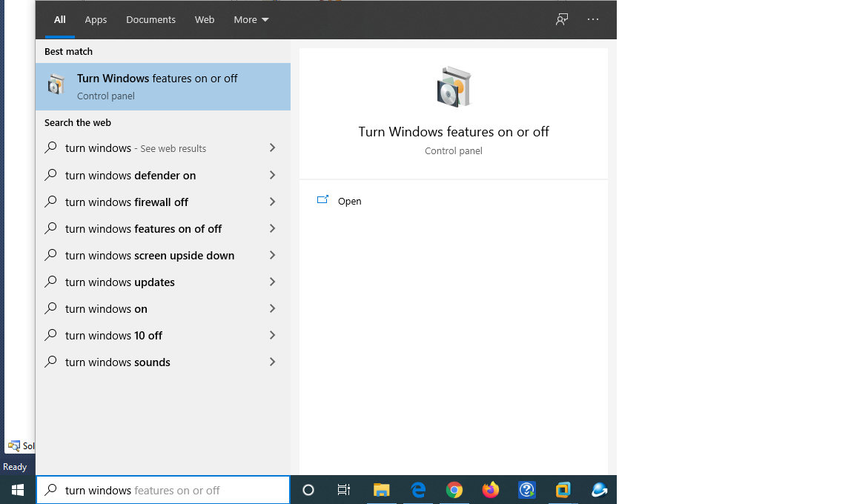The height and width of the screenshot is (504, 854).
Task: Switch to the Documents tab
Action: point(151,19)
